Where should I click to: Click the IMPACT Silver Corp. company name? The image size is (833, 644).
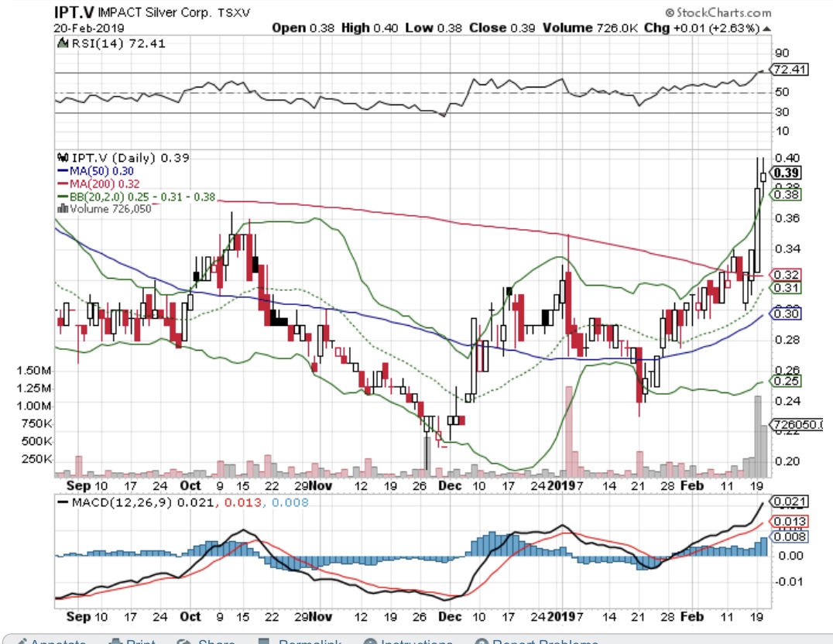click(x=155, y=12)
